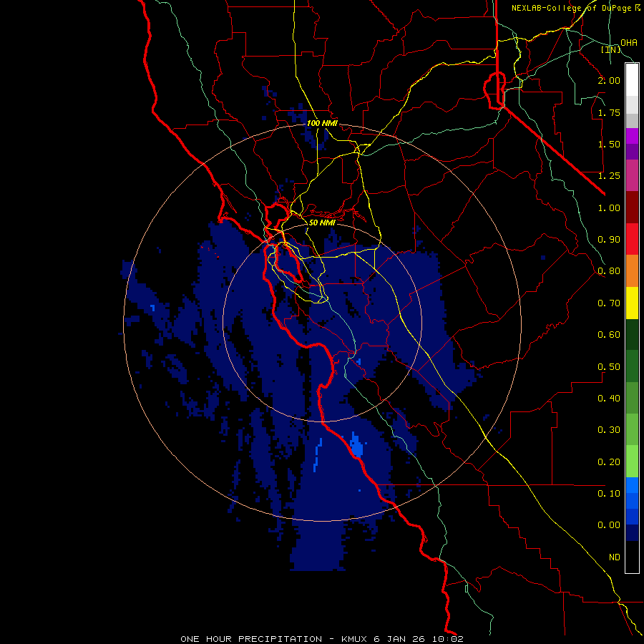
Task: Click the 0.10 legend value
Action: pos(609,494)
